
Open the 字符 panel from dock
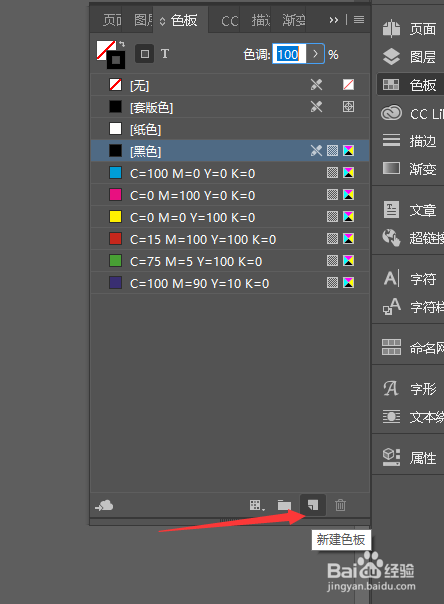pyautogui.click(x=409, y=279)
